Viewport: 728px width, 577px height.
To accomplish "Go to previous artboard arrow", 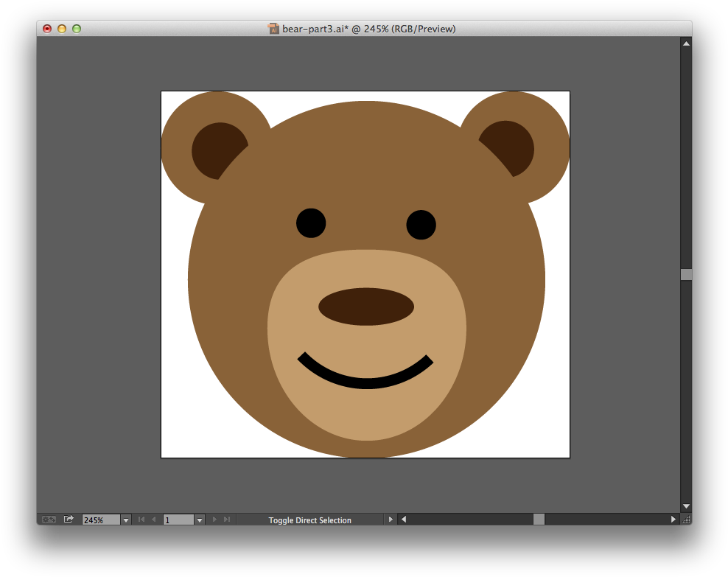I will click(153, 520).
